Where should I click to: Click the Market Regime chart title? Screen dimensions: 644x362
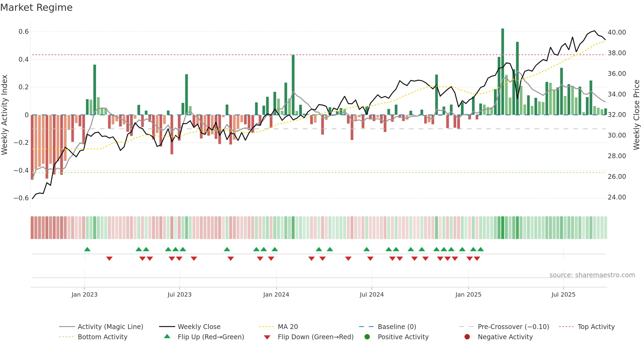click(36, 8)
